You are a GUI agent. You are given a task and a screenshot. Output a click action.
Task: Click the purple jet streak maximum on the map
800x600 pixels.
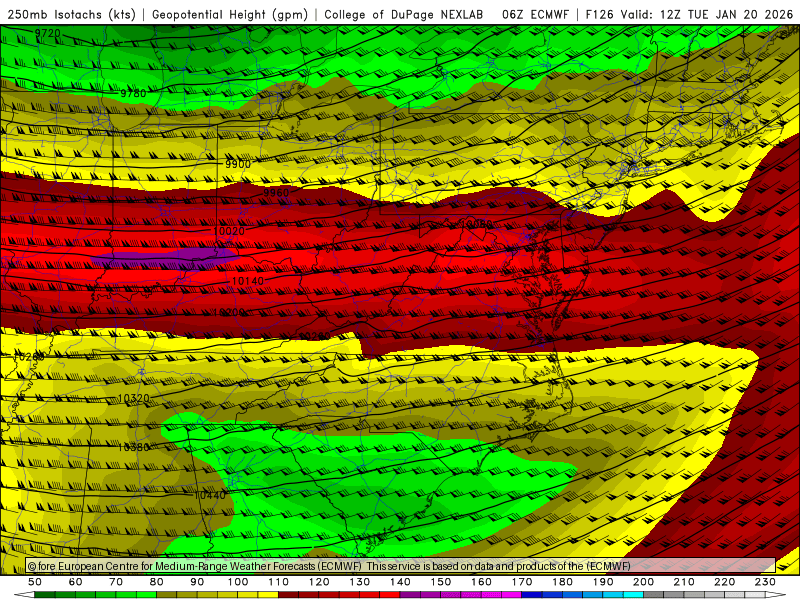click(164, 258)
